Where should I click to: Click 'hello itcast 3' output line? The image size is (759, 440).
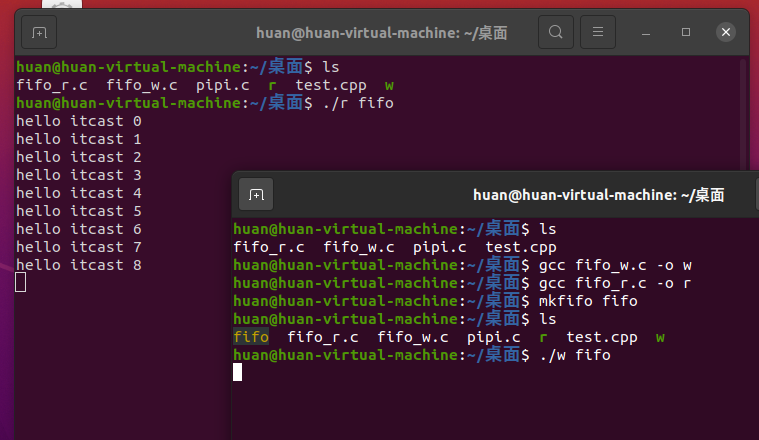coord(79,175)
